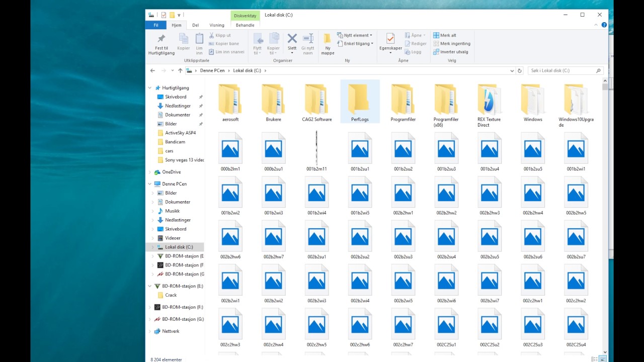Open the Enkel tilgang dropdown

click(355, 44)
